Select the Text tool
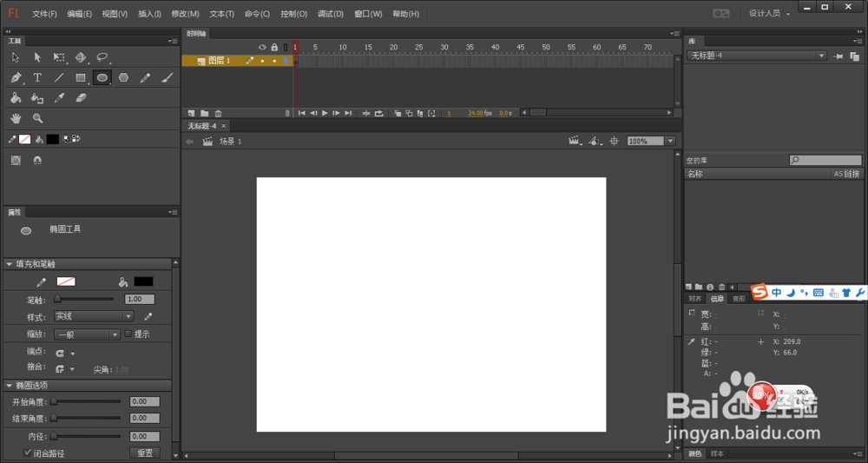Viewport: 868px width, 463px height. (x=37, y=77)
